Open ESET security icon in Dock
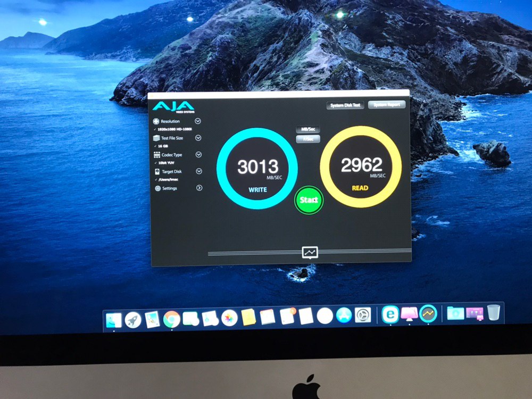532x399 pixels. [x=390, y=314]
